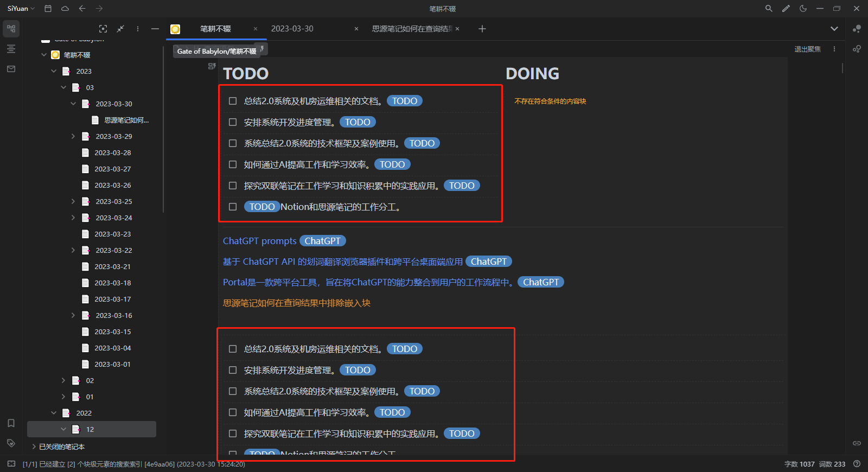Check 安排系统开发进度管理 in lower list
Viewport: 868px width, 472px height.
[x=233, y=370]
